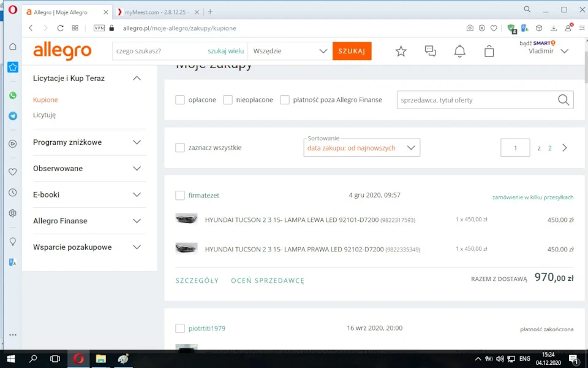Open Telegram in the Opera sidebar
588x368 pixels.
click(13, 116)
